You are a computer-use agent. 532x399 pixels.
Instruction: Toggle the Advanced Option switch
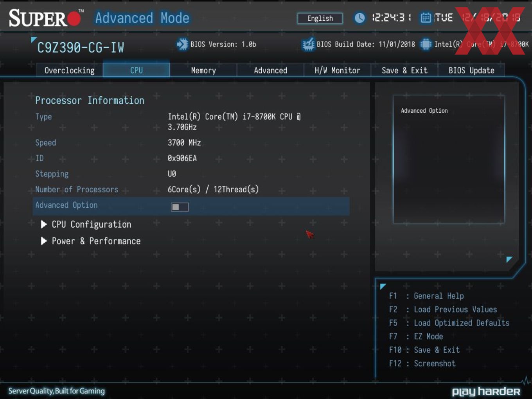pyautogui.click(x=180, y=207)
